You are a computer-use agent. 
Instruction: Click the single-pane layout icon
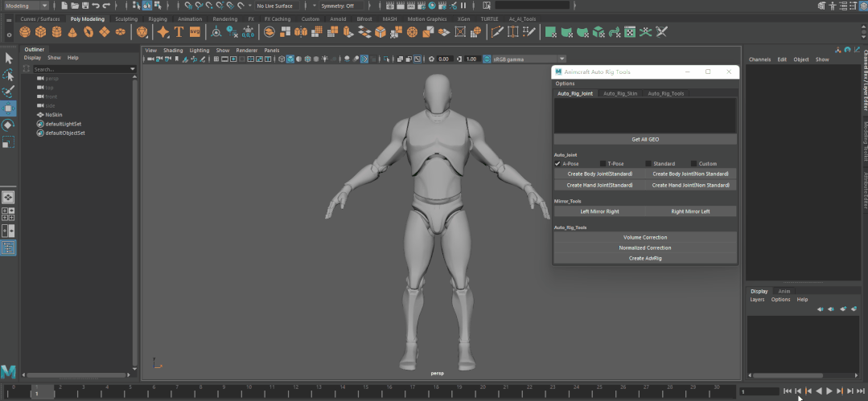[8, 198]
